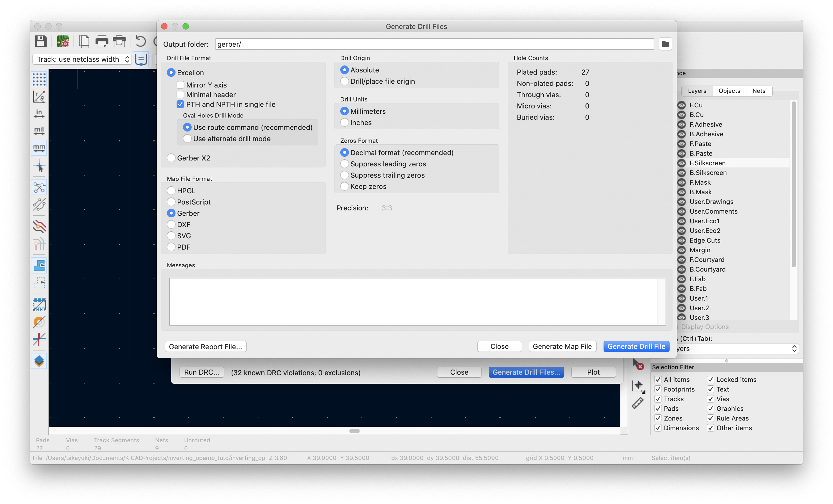Viewport: 833px width, 504px height.
Task: Click Generate Drill File button
Action: 636,346
